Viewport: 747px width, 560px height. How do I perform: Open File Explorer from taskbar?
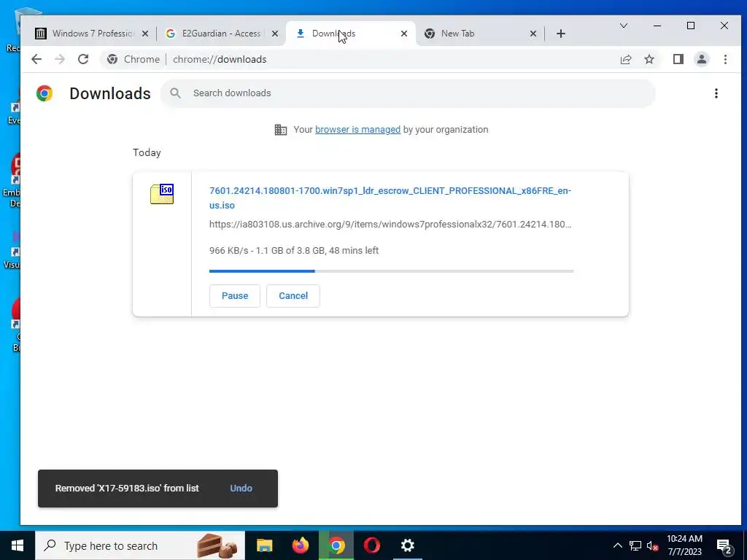point(264,545)
